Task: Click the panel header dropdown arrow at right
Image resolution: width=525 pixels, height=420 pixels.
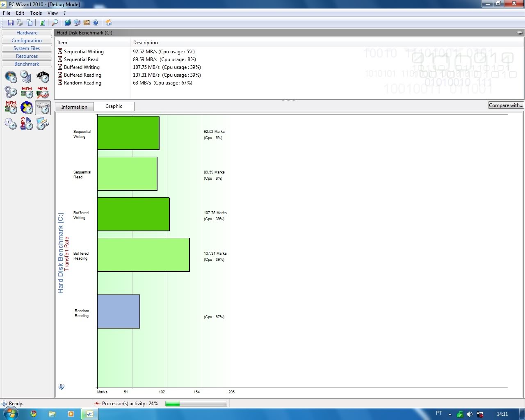Action: (520, 33)
